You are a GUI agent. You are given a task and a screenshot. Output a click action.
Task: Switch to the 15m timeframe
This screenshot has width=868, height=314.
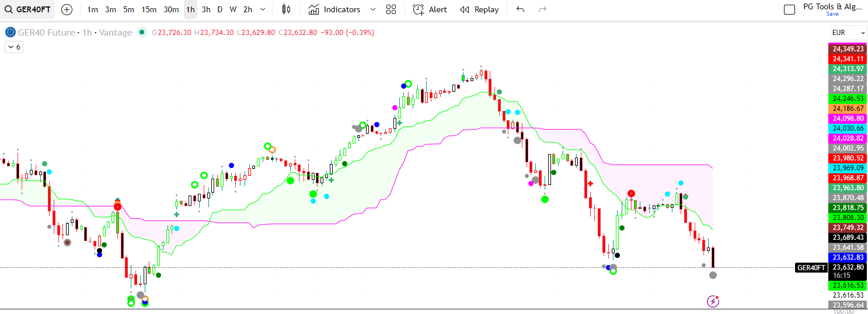(149, 9)
